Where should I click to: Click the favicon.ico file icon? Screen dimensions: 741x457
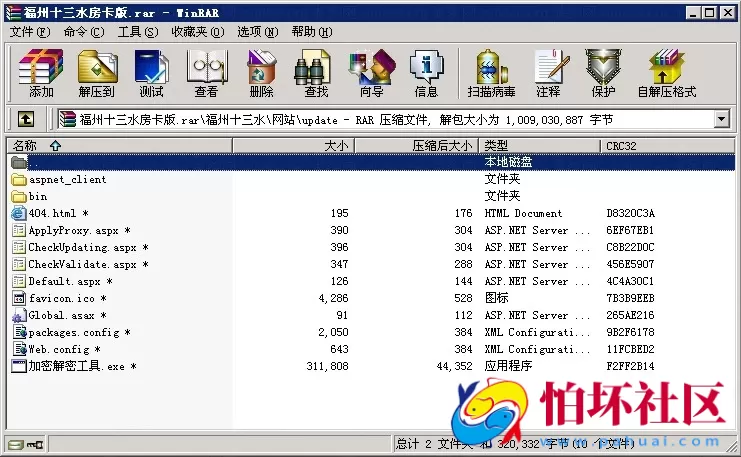point(19,298)
